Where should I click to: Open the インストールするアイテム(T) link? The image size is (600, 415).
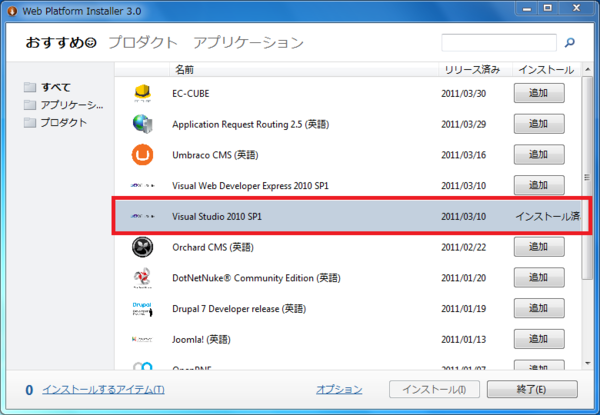pos(103,389)
